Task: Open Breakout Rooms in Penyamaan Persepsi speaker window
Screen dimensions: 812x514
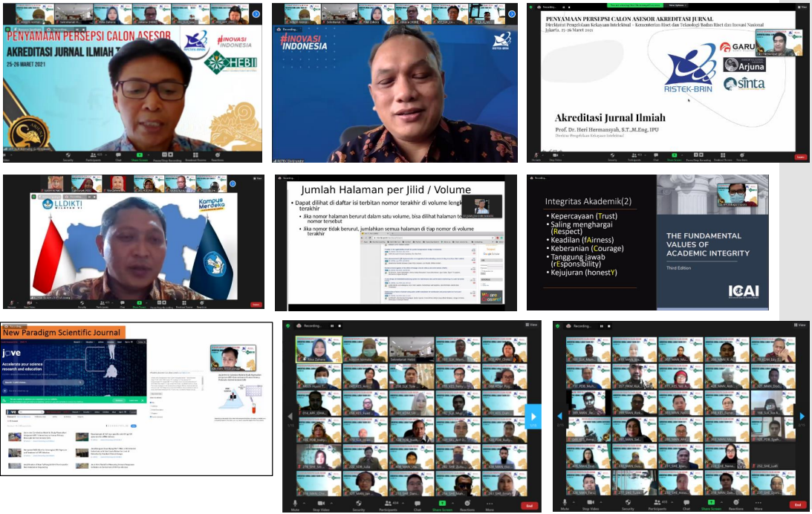Action: click(195, 157)
